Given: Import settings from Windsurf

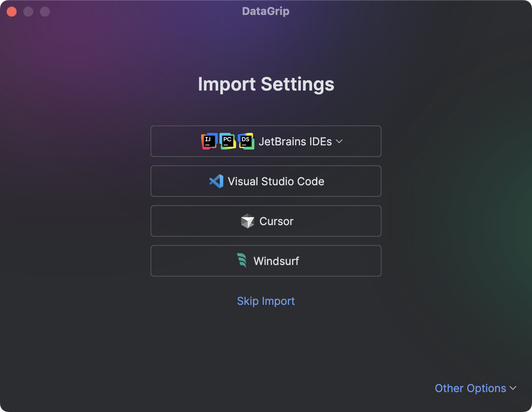Looking at the screenshot, I should (x=266, y=261).
